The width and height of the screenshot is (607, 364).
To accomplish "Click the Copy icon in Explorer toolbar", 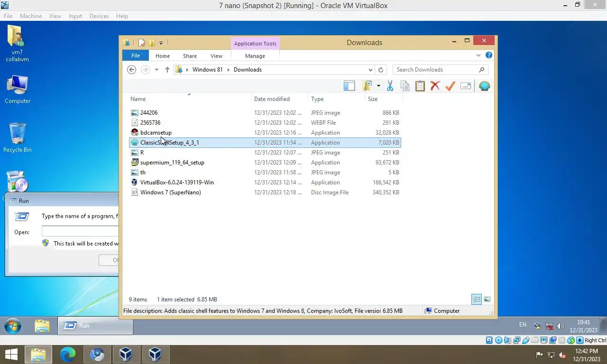I will click(405, 86).
